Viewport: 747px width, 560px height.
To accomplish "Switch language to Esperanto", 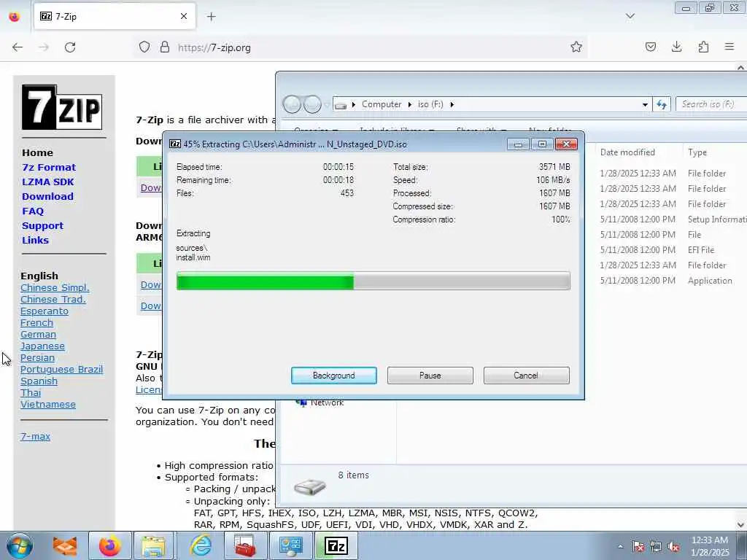I will [44, 311].
